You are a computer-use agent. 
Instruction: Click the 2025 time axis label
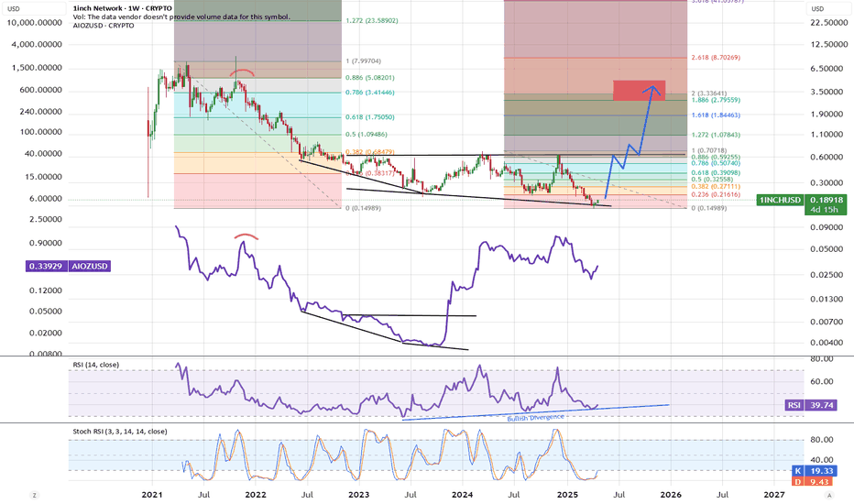567,495
